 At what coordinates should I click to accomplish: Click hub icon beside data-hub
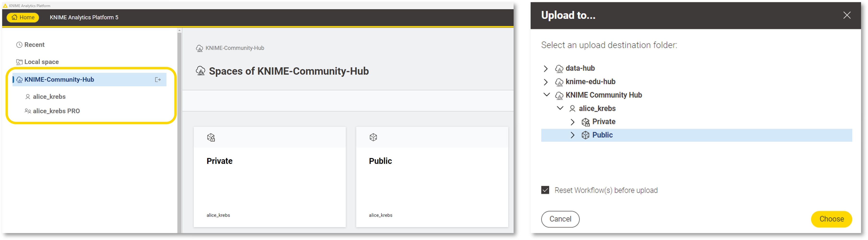(559, 69)
